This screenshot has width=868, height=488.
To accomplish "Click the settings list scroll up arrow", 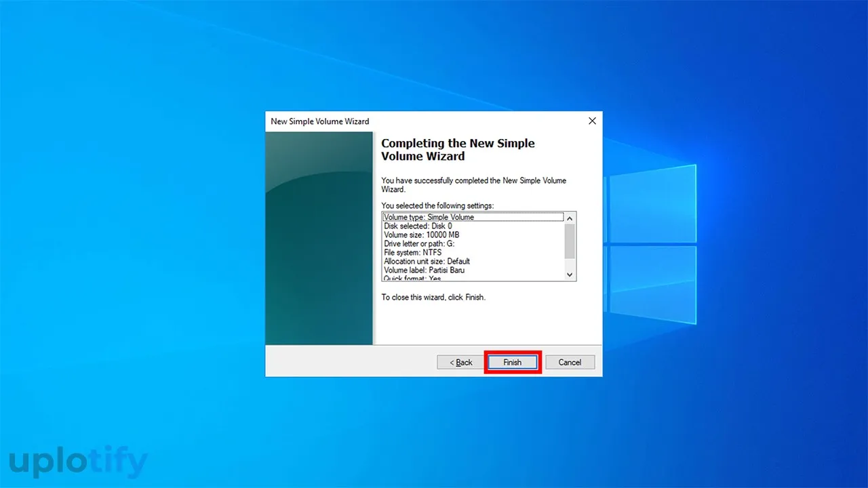I will click(570, 218).
